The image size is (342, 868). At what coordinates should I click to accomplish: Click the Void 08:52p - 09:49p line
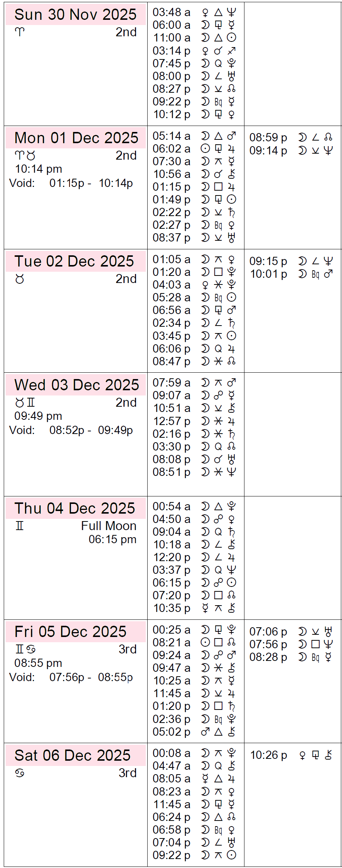[x=71, y=430]
